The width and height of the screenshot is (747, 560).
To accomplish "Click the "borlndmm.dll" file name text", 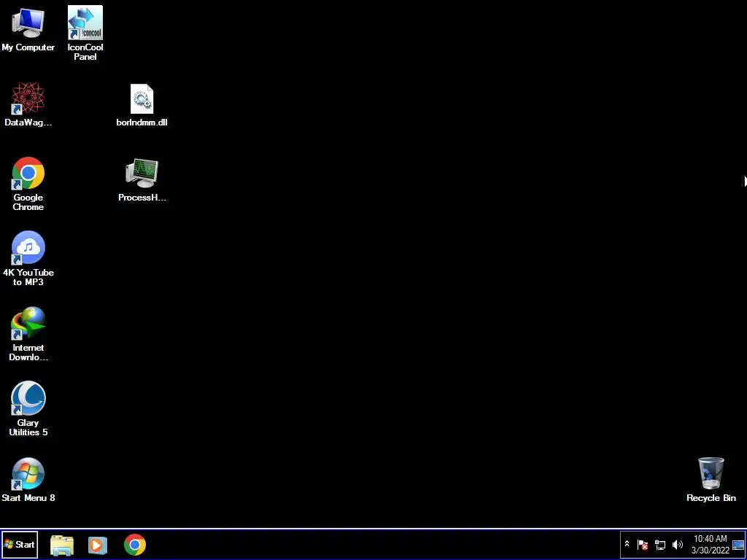I will coord(142,122).
